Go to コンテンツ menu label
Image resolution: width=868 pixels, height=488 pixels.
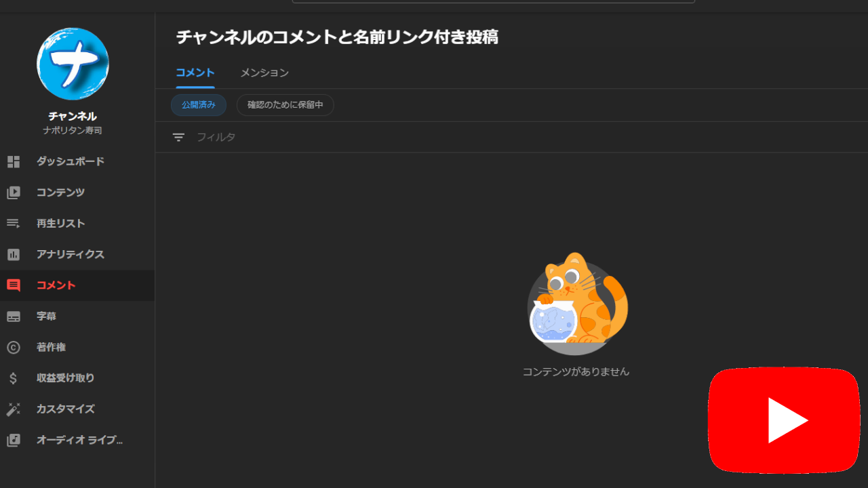pyautogui.click(x=61, y=192)
